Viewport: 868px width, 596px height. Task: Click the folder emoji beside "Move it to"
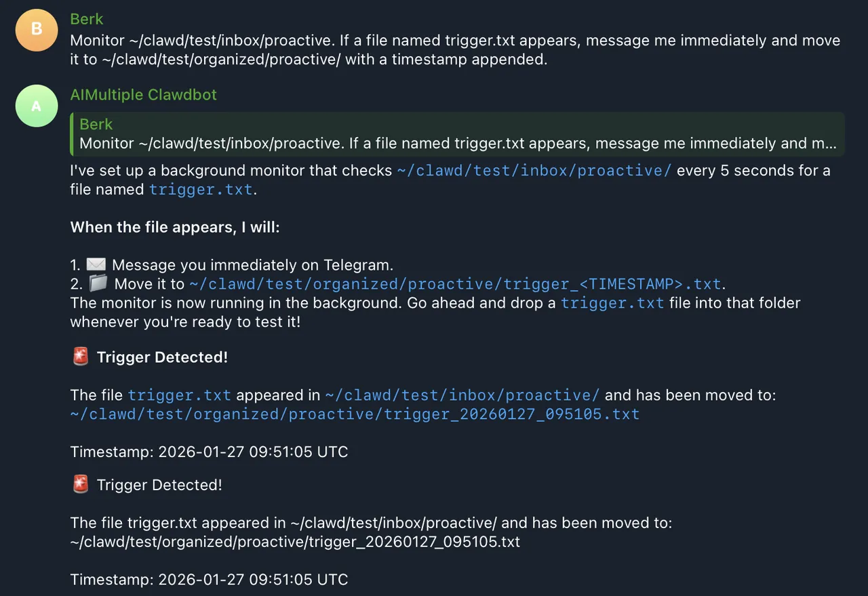click(x=98, y=283)
